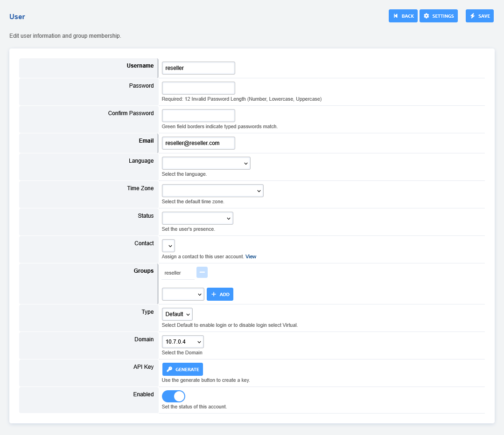The image size is (504, 435).
Task: Open the Language dropdown
Action: pyautogui.click(x=206, y=163)
